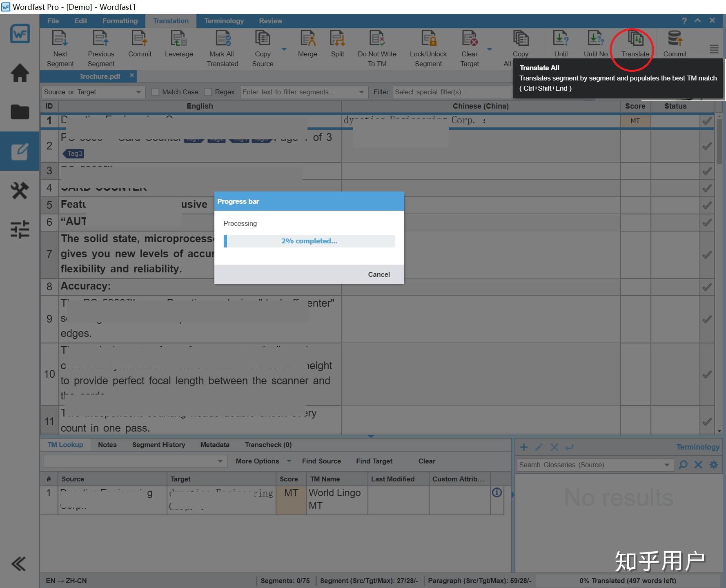Expand the Search Glossaries dropdown

tap(667, 465)
